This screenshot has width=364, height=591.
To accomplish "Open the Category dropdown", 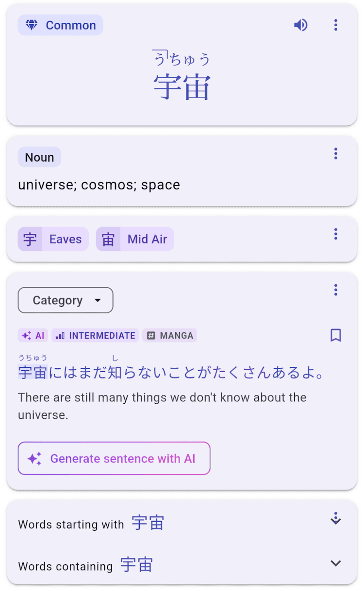I will [x=66, y=300].
